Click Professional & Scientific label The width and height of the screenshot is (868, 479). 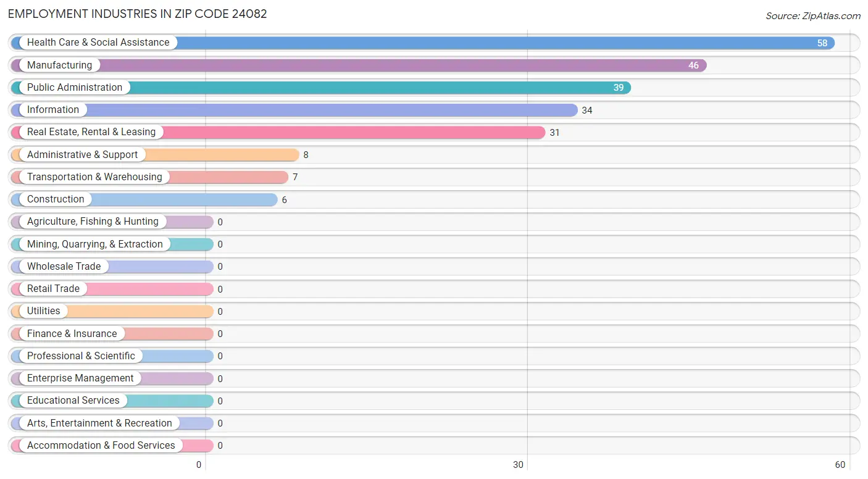pyautogui.click(x=81, y=356)
